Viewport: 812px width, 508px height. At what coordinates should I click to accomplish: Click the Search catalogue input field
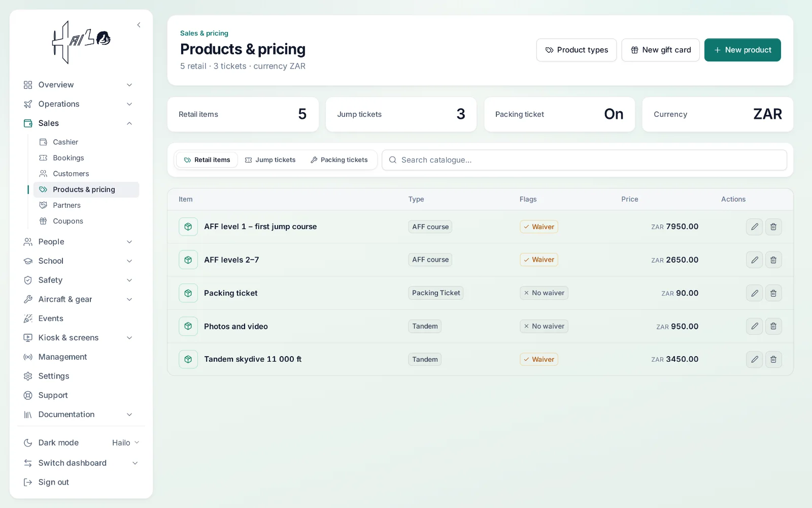click(x=584, y=160)
